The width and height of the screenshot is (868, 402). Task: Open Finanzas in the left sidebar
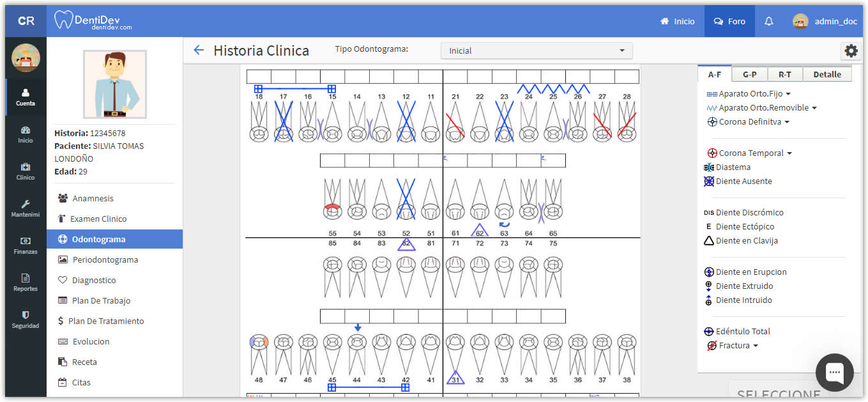pyautogui.click(x=26, y=245)
